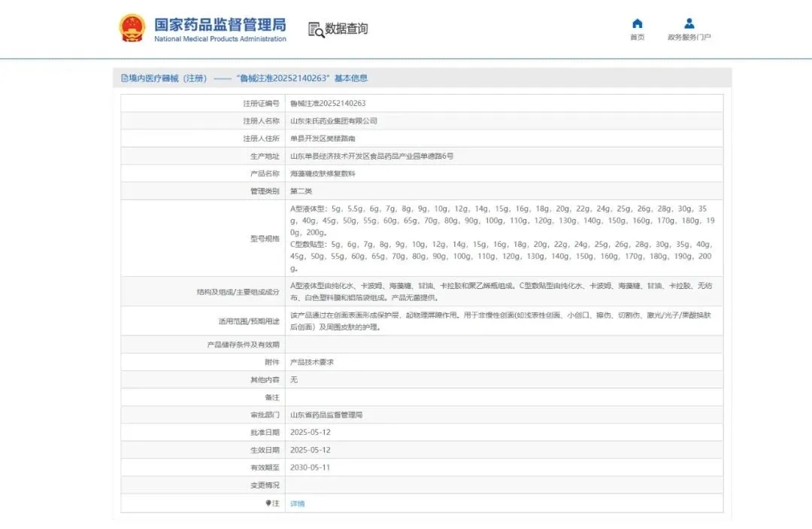Click the blue house pictogram above 首页 label

coord(637,23)
